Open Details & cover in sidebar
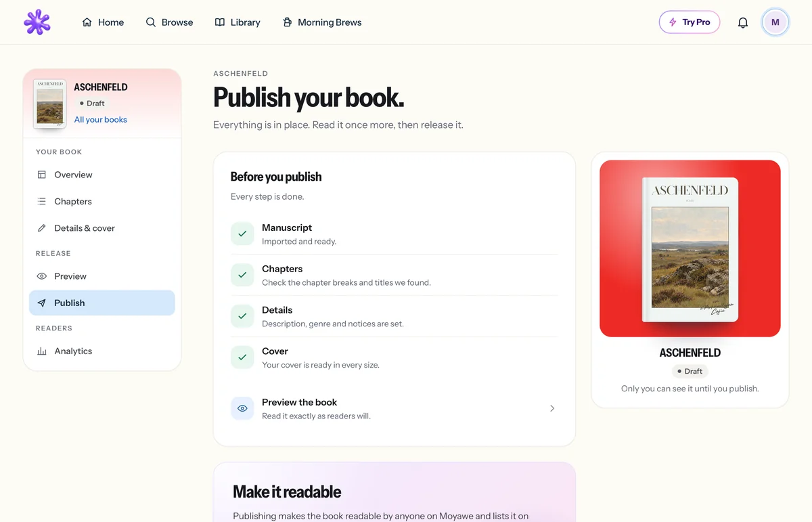 point(101,228)
